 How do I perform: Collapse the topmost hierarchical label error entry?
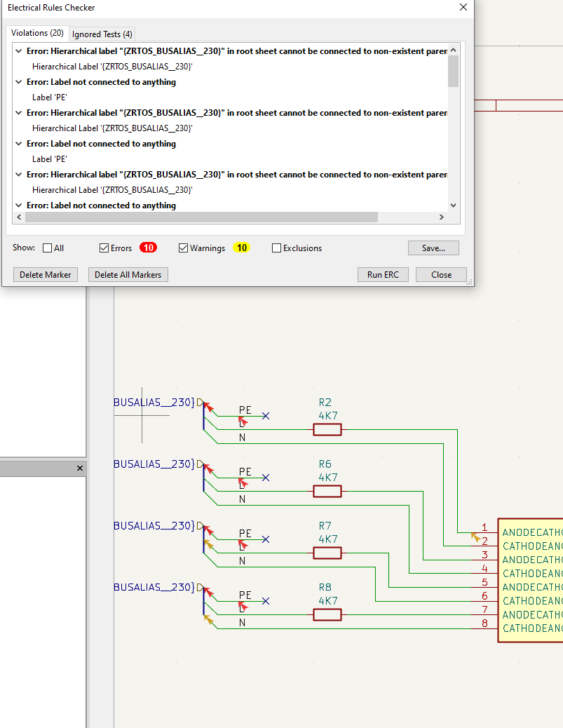(20, 51)
